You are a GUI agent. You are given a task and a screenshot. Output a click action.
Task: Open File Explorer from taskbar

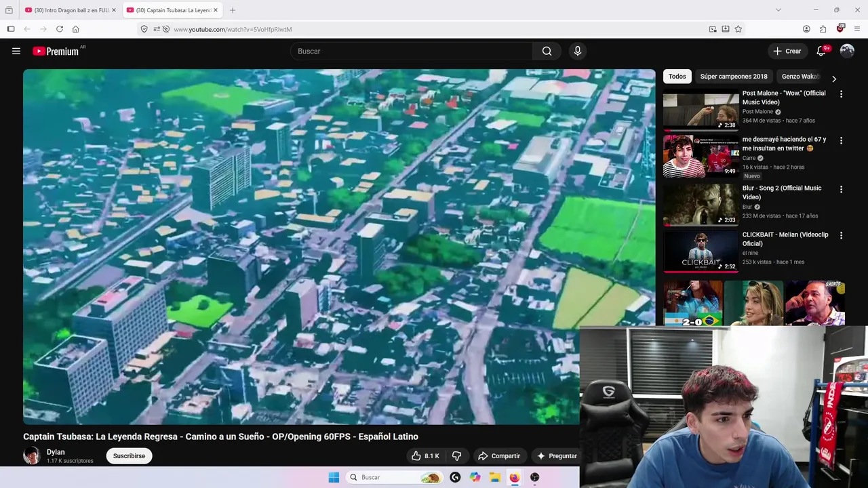tap(495, 477)
